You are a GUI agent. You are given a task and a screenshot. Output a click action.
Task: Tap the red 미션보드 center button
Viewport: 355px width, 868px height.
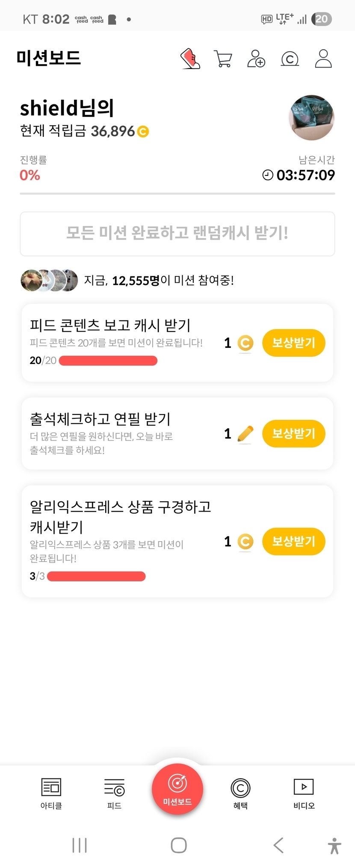click(177, 789)
